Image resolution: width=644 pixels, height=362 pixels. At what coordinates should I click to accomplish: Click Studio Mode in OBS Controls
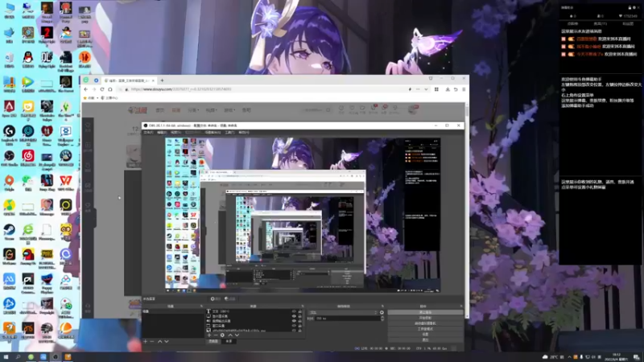(425, 329)
